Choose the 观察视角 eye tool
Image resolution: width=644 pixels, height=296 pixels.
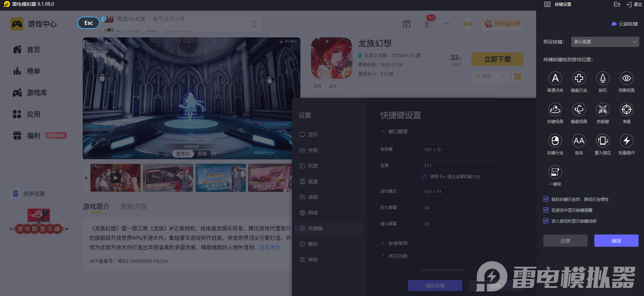[x=627, y=79]
